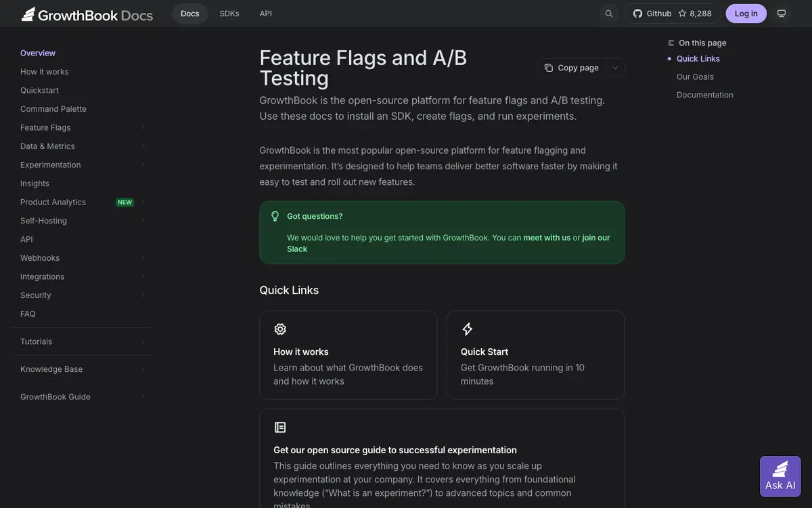
Task: Click the GrowthBook Docs logo
Action: 87,14
